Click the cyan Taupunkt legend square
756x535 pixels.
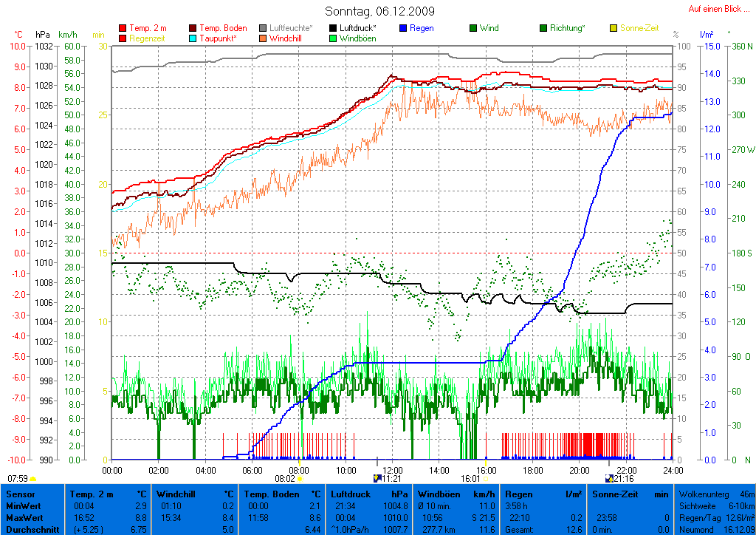[x=193, y=38]
